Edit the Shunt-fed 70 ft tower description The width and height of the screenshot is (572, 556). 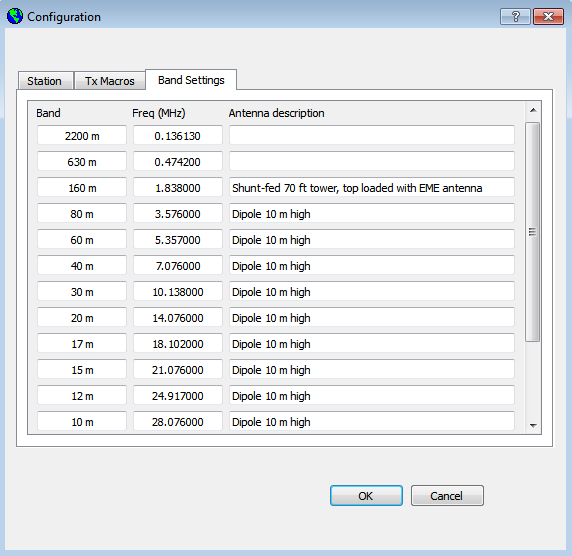[372, 188]
